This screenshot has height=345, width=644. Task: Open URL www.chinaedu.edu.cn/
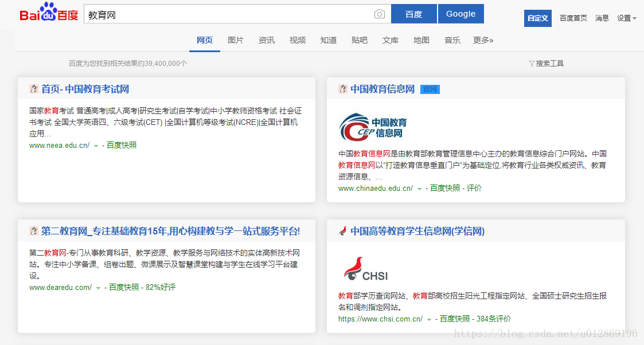click(x=376, y=189)
